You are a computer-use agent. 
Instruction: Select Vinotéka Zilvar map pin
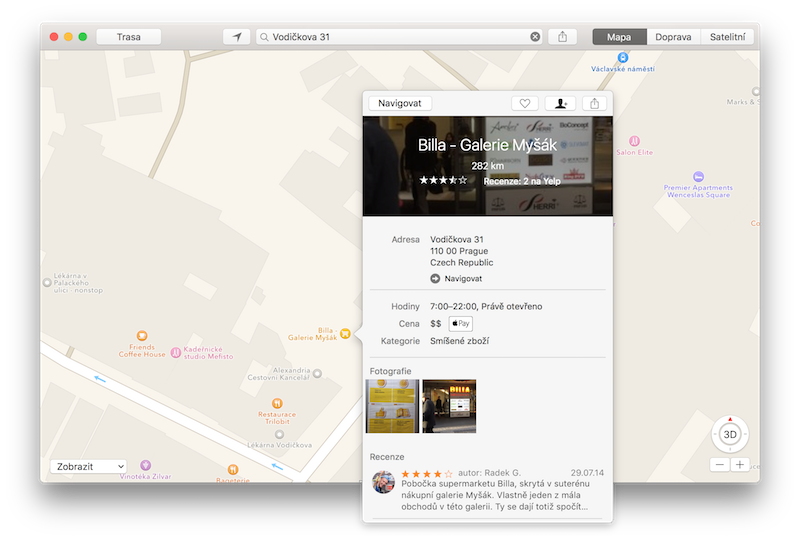145,465
